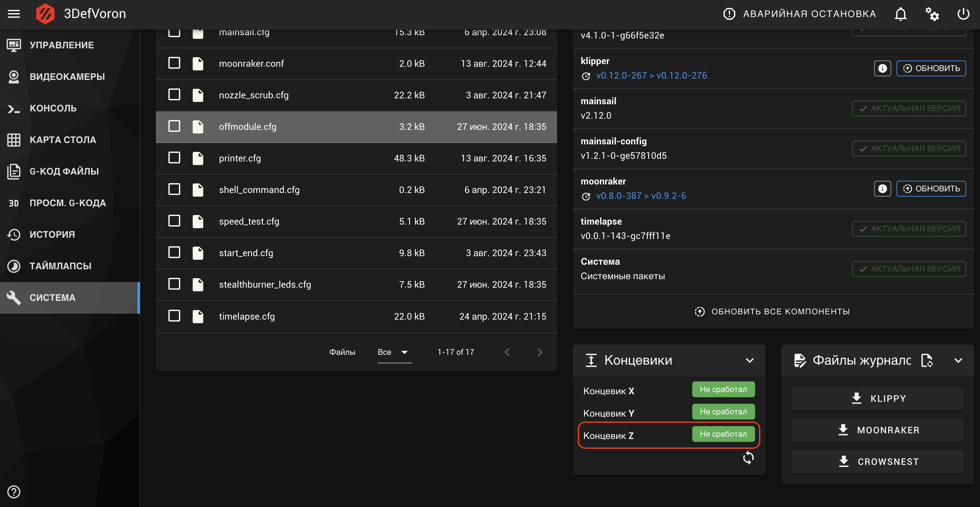Tick the start_end.cfg checkbox
The height and width of the screenshot is (507, 980).
pyautogui.click(x=174, y=253)
